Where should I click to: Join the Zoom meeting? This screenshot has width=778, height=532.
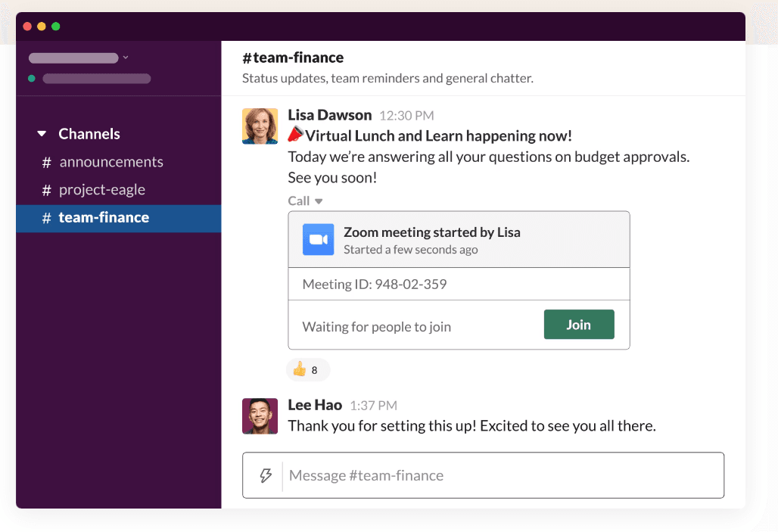578,325
